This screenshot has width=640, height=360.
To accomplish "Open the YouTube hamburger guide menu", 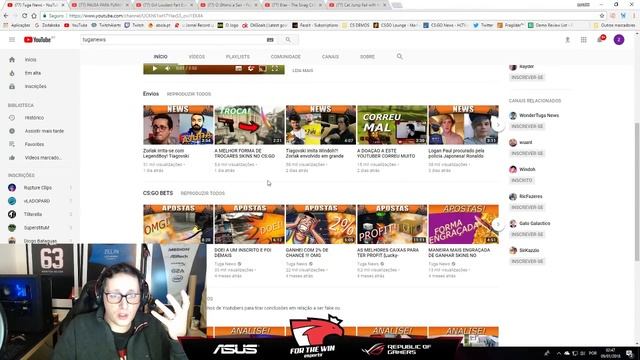I will [12, 40].
